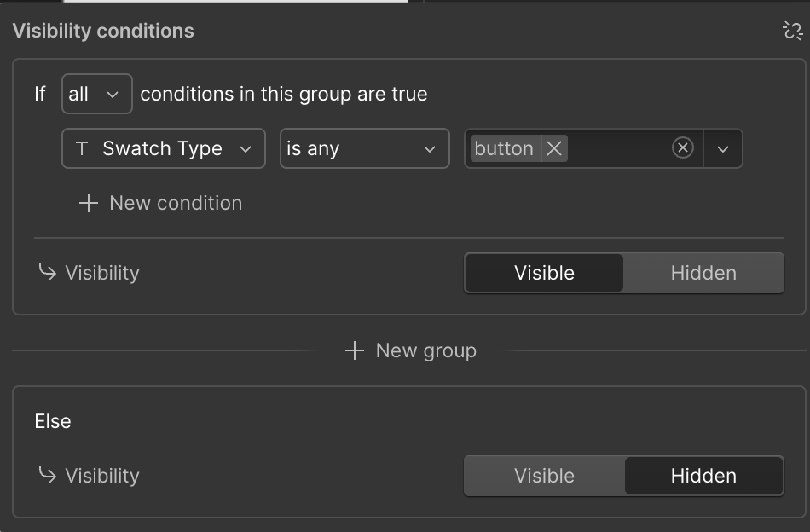
Task: Expand the value list chevron next to the "button" tag
Action: pos(723,148)
